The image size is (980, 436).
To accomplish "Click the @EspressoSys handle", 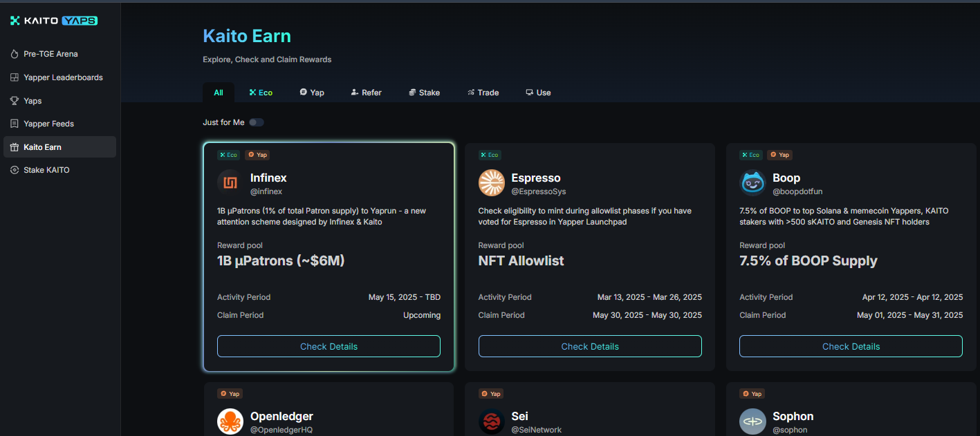I will coord(539,191).
